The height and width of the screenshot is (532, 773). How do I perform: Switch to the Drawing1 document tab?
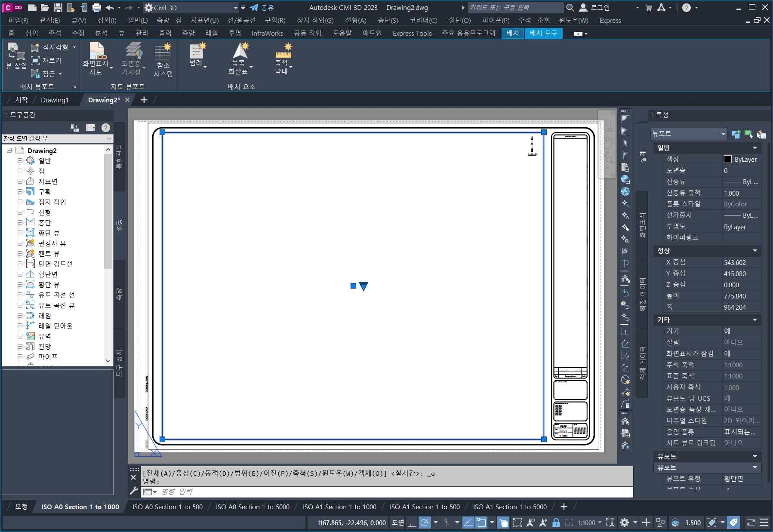click(55, 100)
